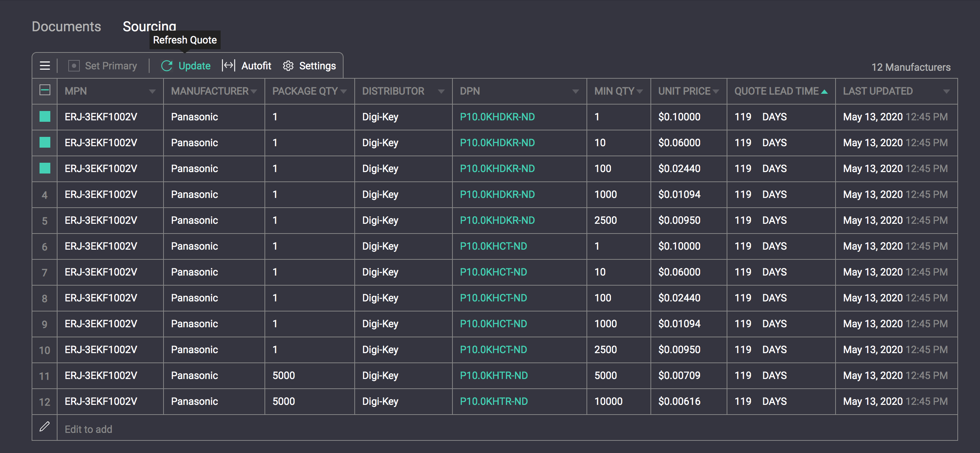
Task: Click the Set Primary icon
Action: [x=74, y=66]
